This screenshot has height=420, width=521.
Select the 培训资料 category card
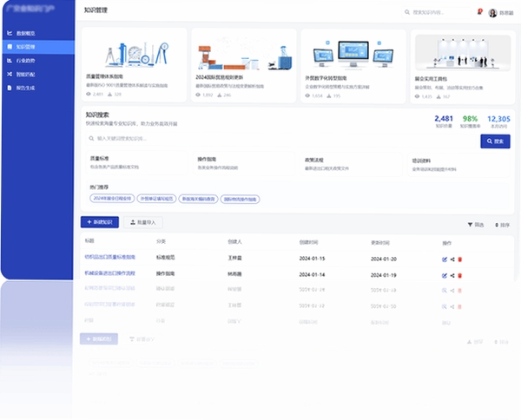click(458, 165)
